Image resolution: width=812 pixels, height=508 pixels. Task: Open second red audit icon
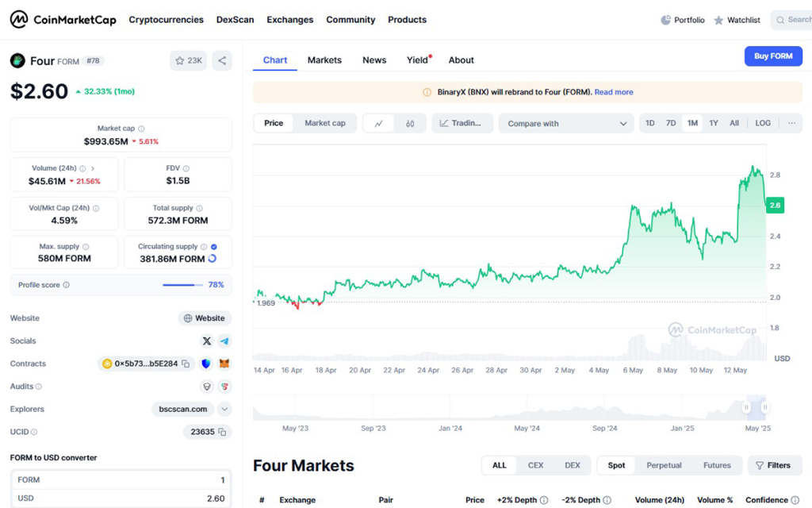coord(224,387)
